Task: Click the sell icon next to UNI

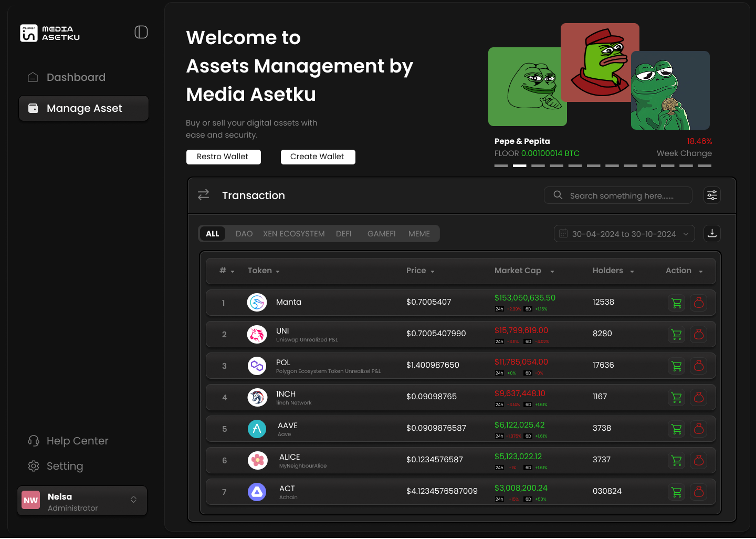Action: coord(699,334)
